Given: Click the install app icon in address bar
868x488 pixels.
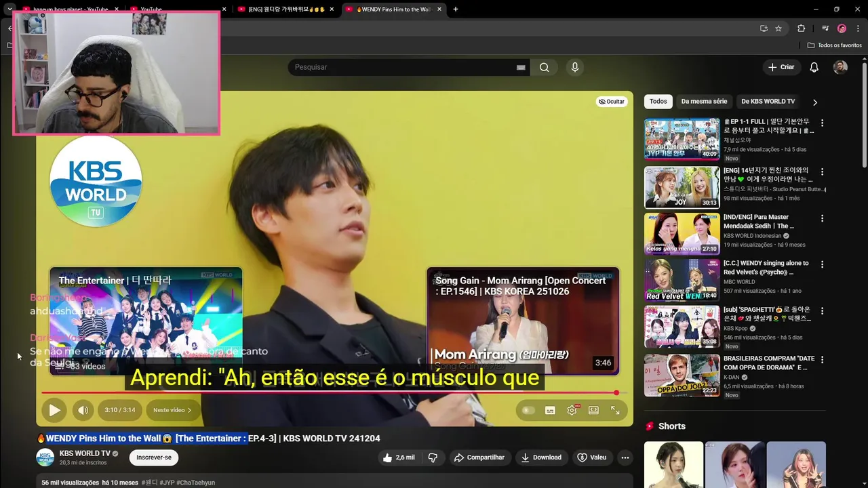Looking at the screenshot, I should tap(764, 28).
